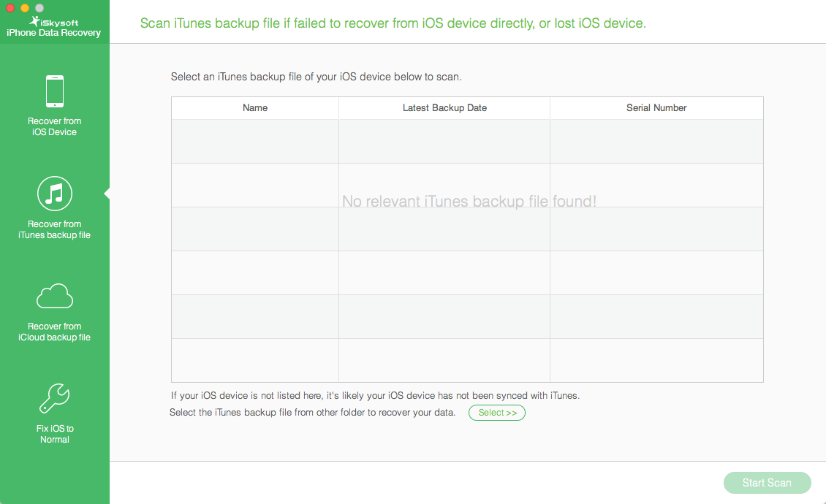The height and width of the screenshot is (504, 826).
Task: Select the first empty backup table row
Action: 467,141
